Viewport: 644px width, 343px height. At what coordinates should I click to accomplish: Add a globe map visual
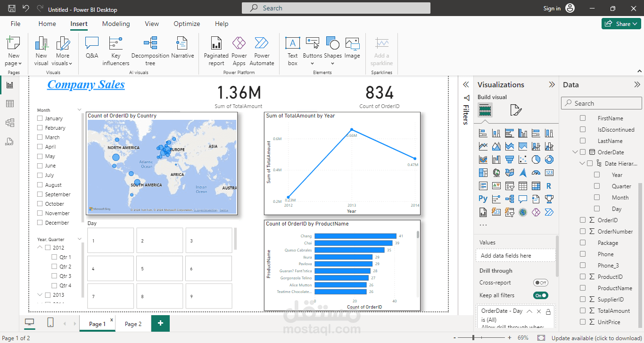click(496, 173)
